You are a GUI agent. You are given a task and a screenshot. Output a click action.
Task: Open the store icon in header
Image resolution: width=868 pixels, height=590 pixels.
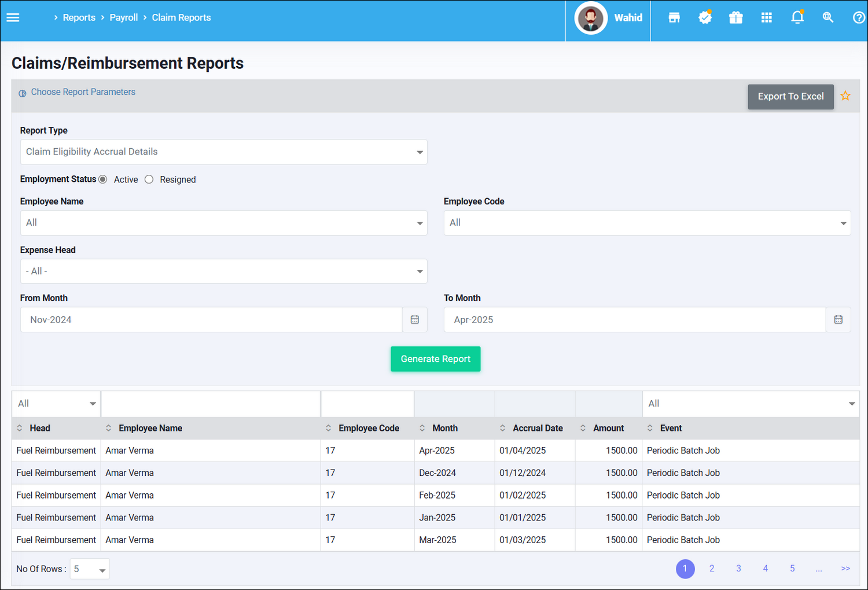[674, 17]
